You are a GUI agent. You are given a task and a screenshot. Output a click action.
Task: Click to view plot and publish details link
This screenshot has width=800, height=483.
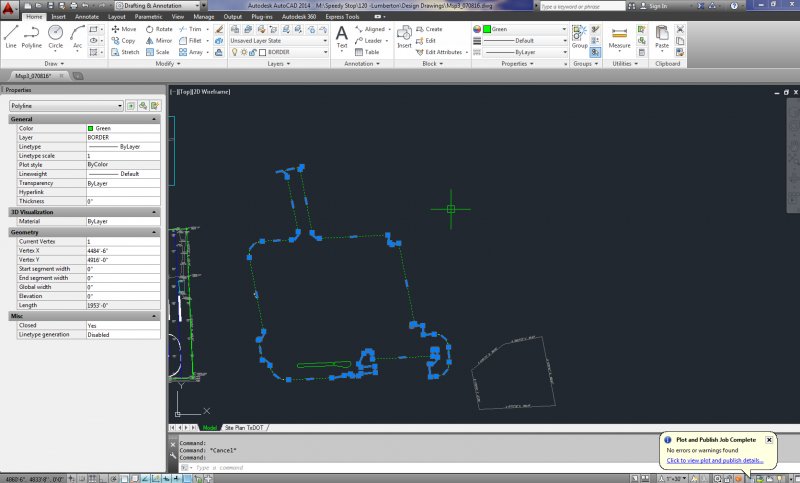click(715, 460)
